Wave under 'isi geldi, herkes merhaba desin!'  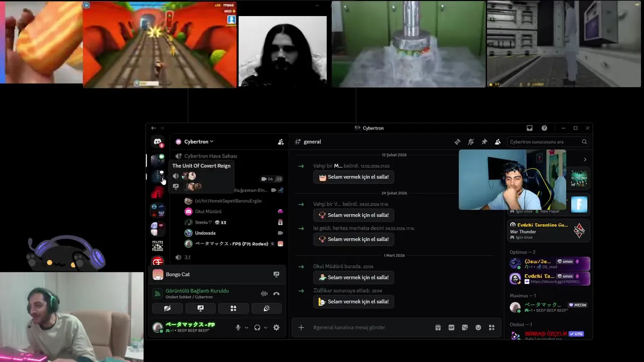click(x=354, y=239)
